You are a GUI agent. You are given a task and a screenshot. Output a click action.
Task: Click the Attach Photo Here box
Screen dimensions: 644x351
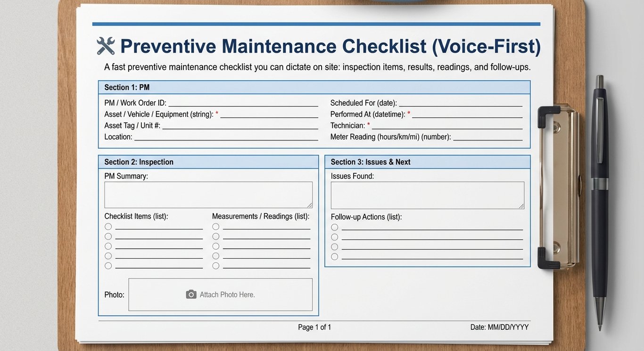click(220, 294)
